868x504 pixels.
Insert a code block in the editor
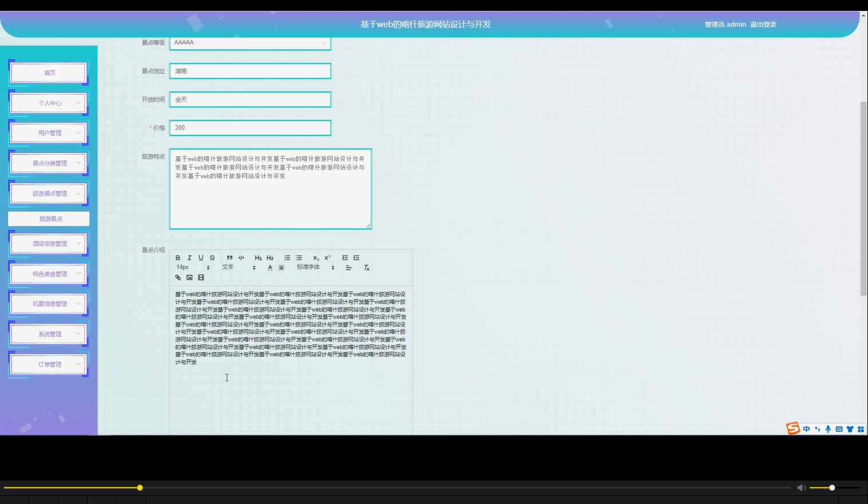click(x=241, y=258)
